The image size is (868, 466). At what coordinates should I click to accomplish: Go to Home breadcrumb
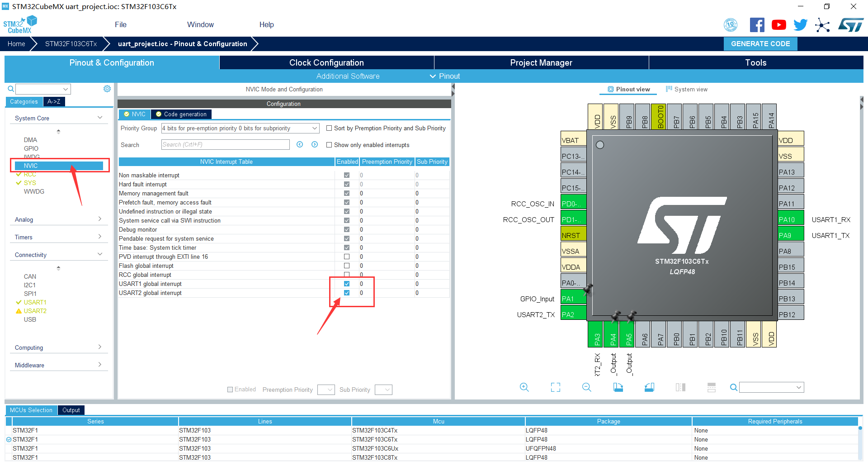(x=16, y=43)
